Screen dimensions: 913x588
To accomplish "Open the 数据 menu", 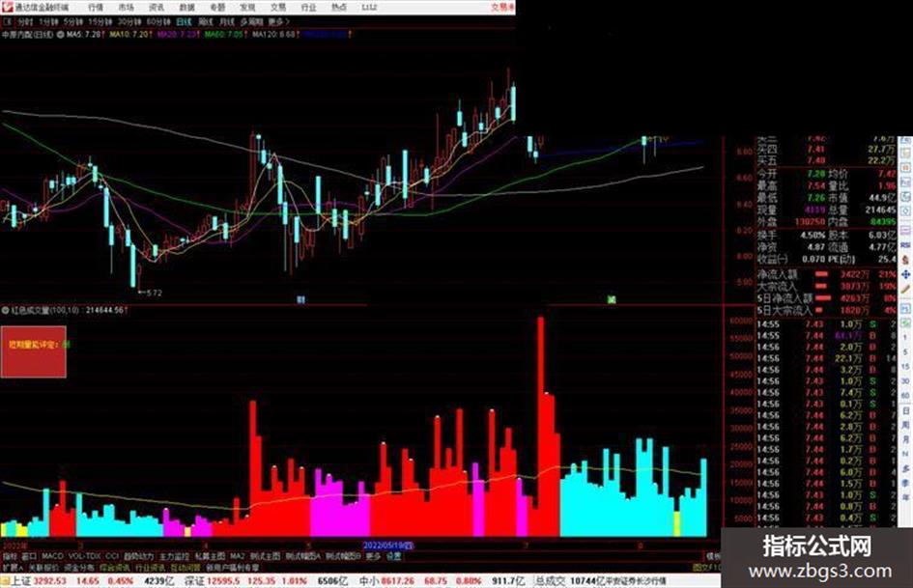I will point(186,8).
